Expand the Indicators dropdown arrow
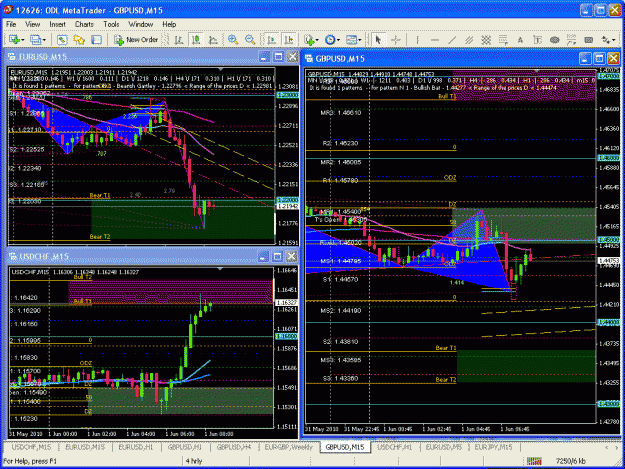The image size is (625, 469). click(x=317, y=40)
